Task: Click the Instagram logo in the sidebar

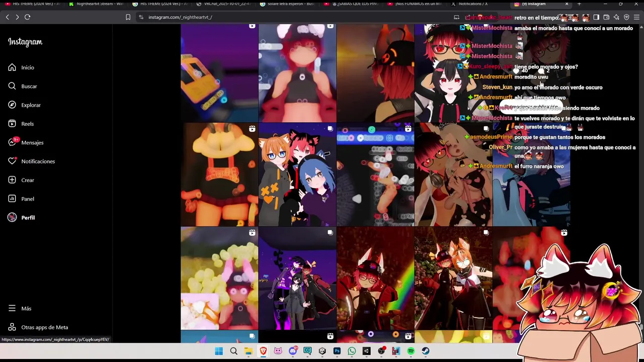Action: click(x=25, y=42)
